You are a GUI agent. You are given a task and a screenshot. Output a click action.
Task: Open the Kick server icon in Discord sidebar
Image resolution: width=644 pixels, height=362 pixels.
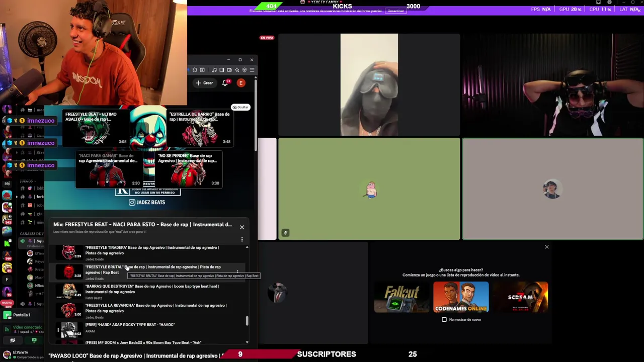point(7,243)
